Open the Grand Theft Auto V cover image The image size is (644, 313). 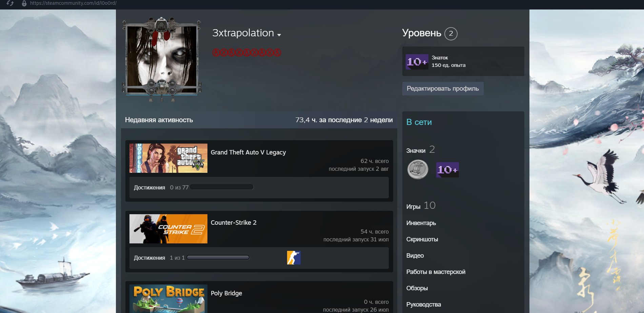[168, 158]
